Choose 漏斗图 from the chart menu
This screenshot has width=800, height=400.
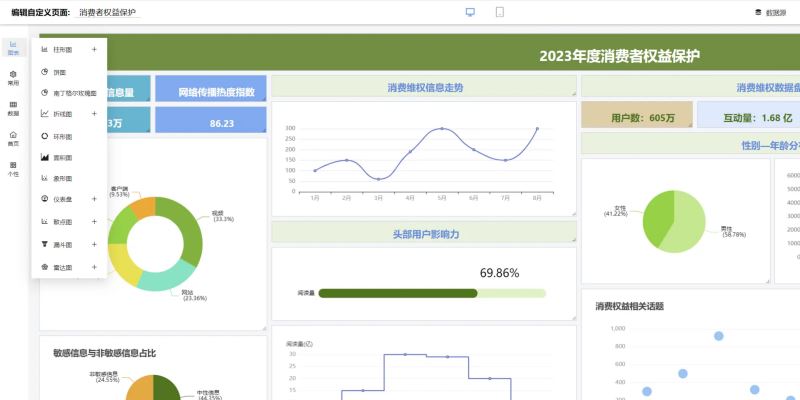click(63, 245)
